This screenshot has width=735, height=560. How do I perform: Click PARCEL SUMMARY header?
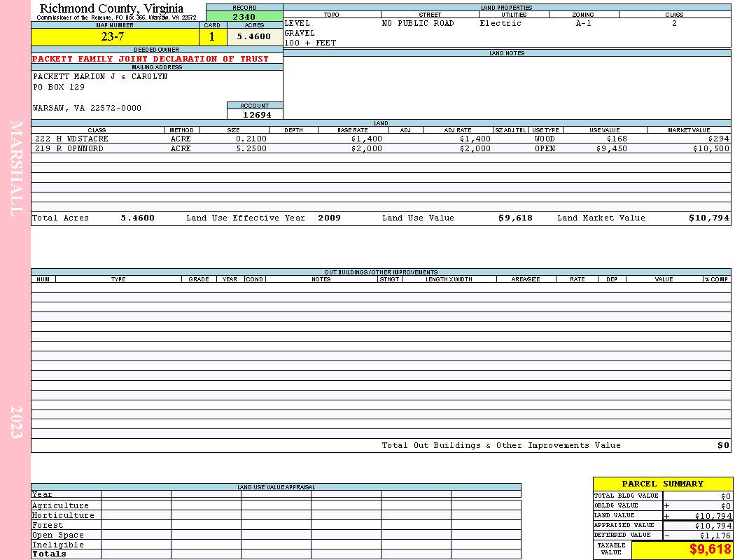coord(662,484)
